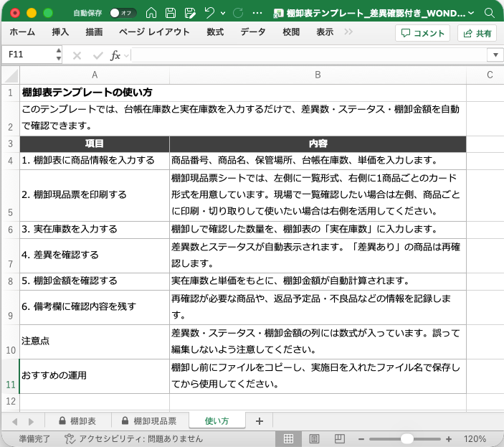Image resolution: width=504 pixels, height=447 pixels.
Task: Click the アクセシビリティ status message
Action: pos(134,439)
